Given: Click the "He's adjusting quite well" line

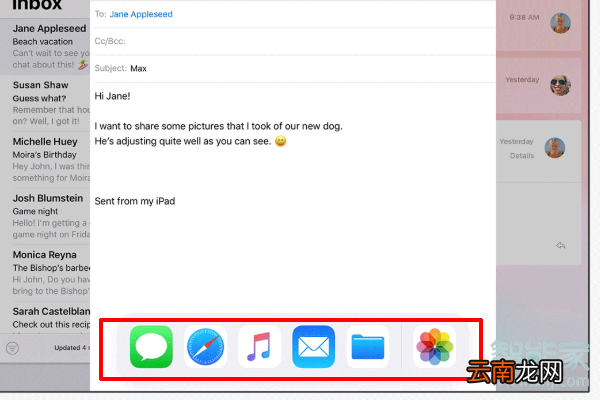Looking at the screenshot, I should click(x=190, y=141).
